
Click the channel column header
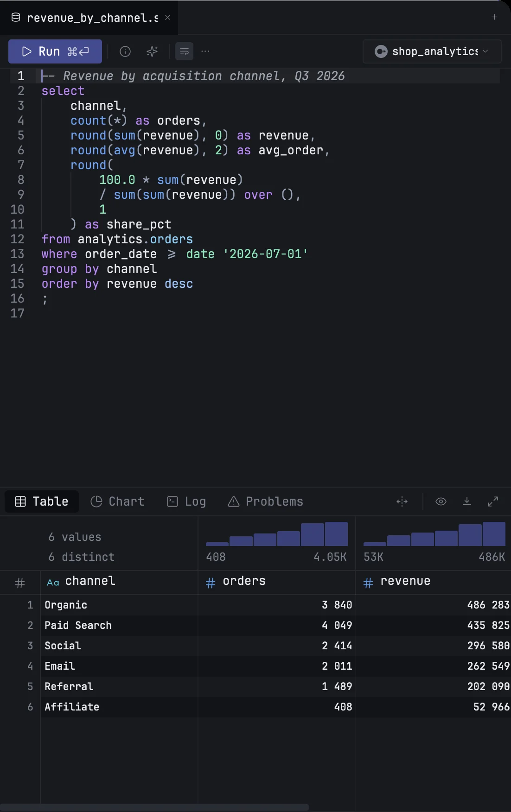coord(119,582)
